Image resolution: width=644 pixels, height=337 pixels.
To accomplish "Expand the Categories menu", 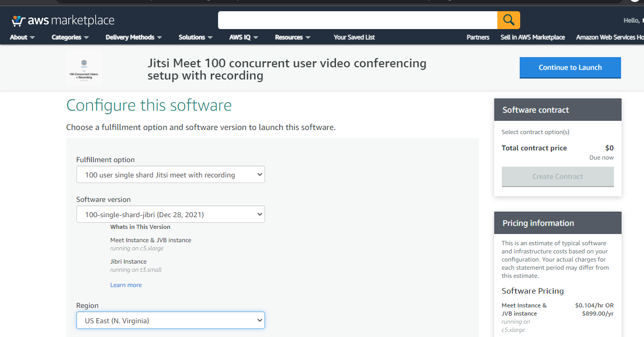I will (x=70, y=37).
